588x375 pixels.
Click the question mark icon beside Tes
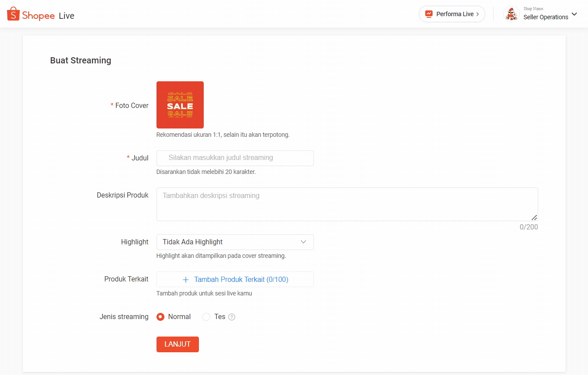click(x=232, y=317)
